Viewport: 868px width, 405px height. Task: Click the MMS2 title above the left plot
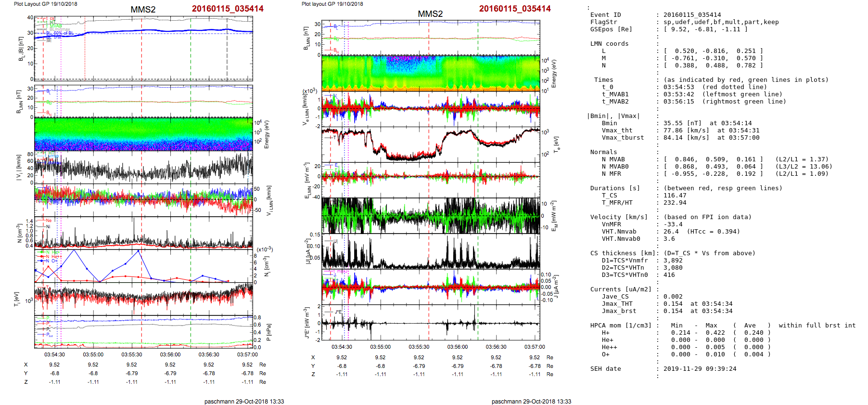click(143, 10)
